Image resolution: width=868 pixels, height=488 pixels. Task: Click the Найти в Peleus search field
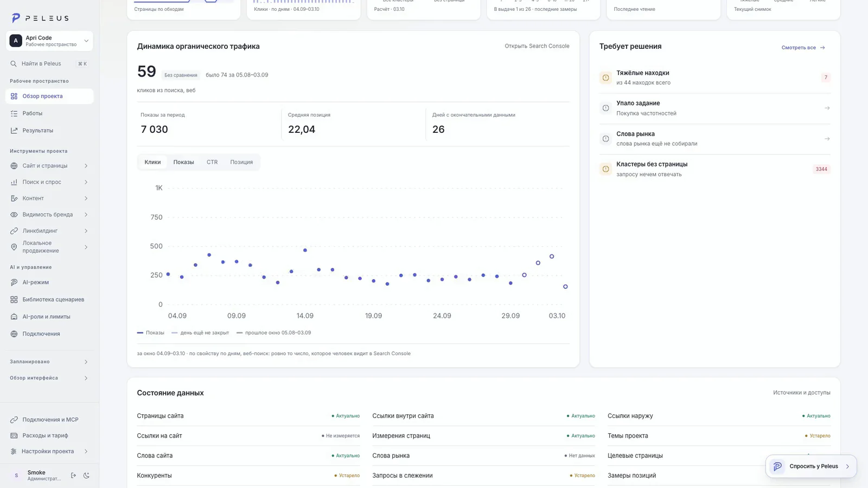point(49,63)
